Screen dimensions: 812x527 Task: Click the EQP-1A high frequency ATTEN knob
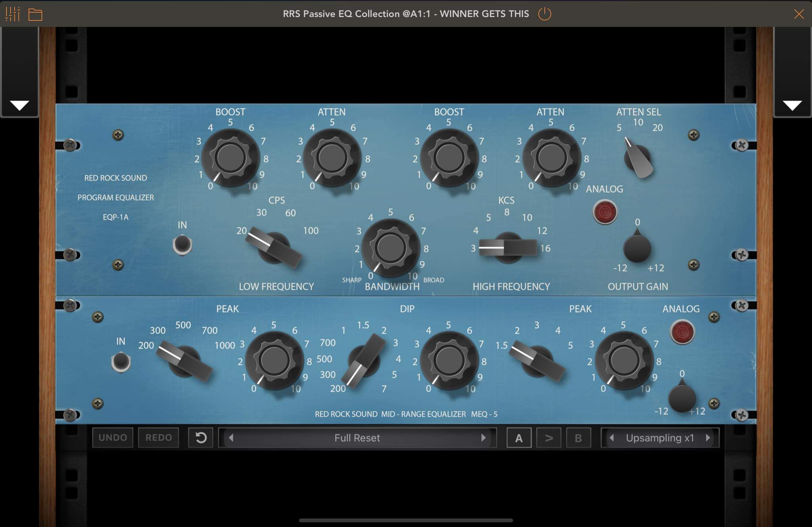551,157
